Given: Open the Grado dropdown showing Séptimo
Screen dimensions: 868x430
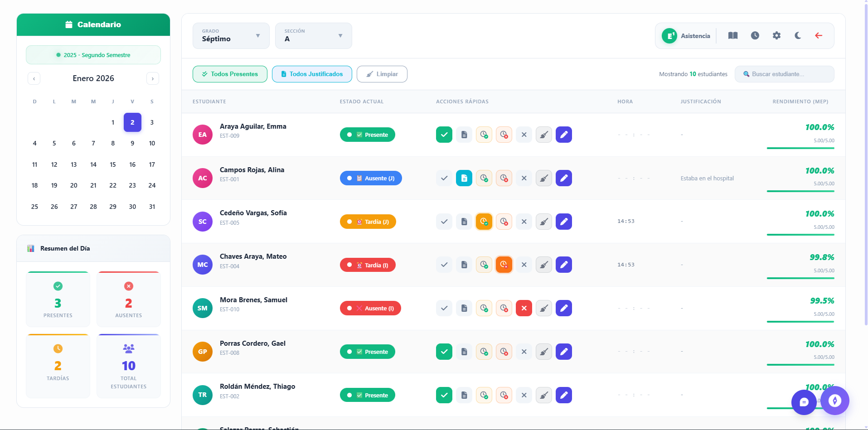Looking at the screenshot, I should 231,36.
